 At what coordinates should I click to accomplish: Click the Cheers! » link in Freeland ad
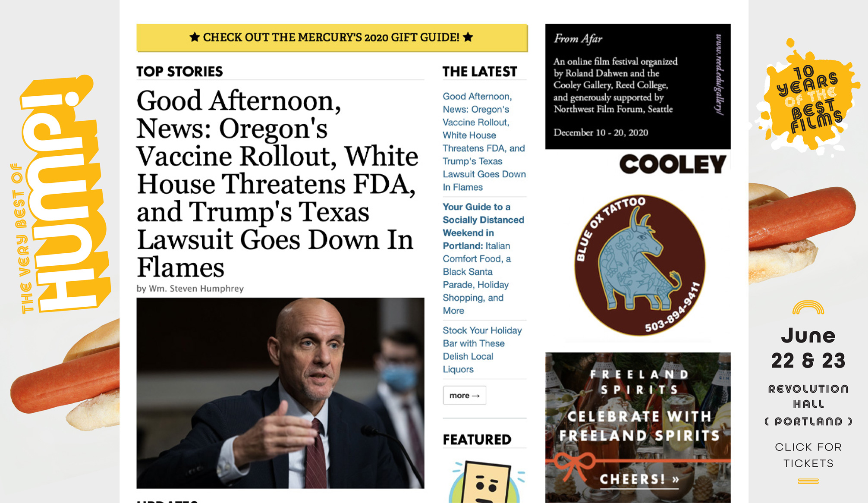[639, 479]
